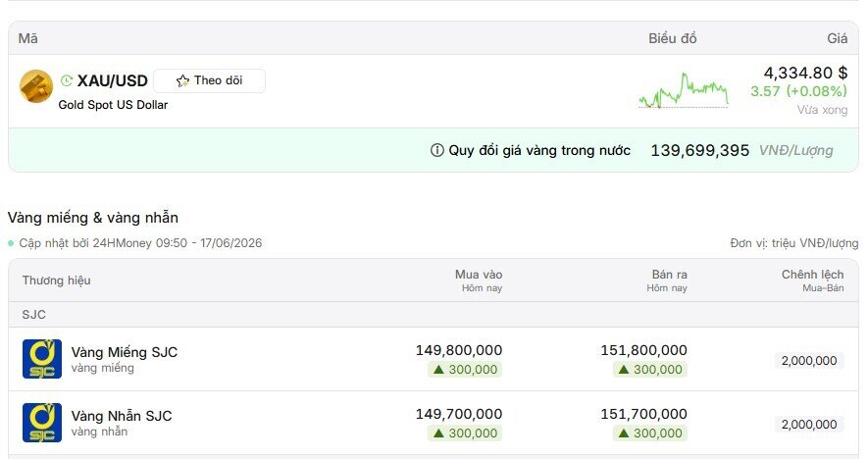The image size is (868, 459).
Task: Click Gold Spot US Dollar description
Action: (113, 105)
